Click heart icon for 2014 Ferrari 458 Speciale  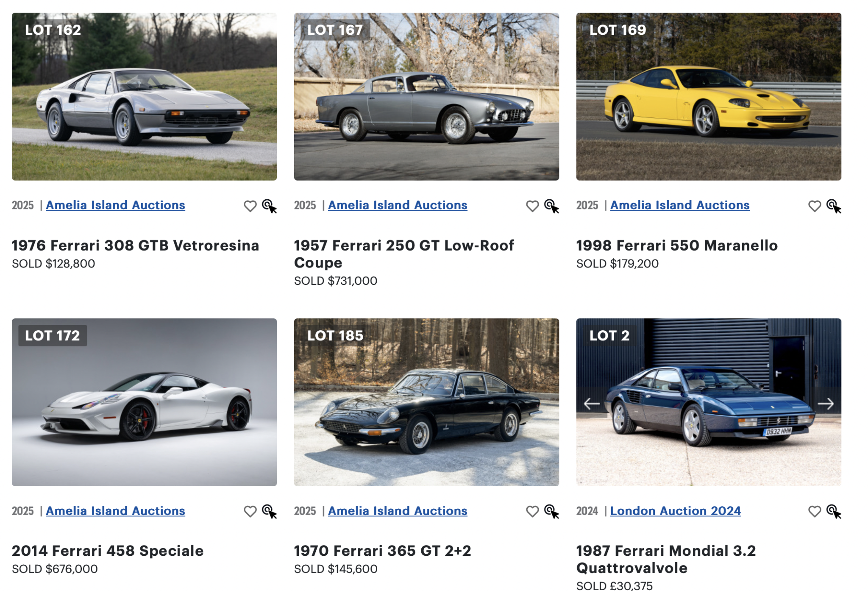[x=250, y=511]
